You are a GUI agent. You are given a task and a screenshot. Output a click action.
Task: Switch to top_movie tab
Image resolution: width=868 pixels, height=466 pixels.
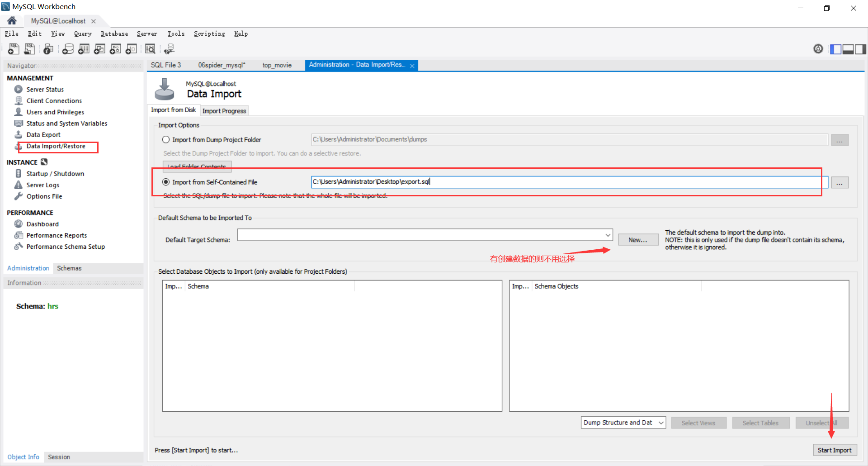click(x=277, y=65)
